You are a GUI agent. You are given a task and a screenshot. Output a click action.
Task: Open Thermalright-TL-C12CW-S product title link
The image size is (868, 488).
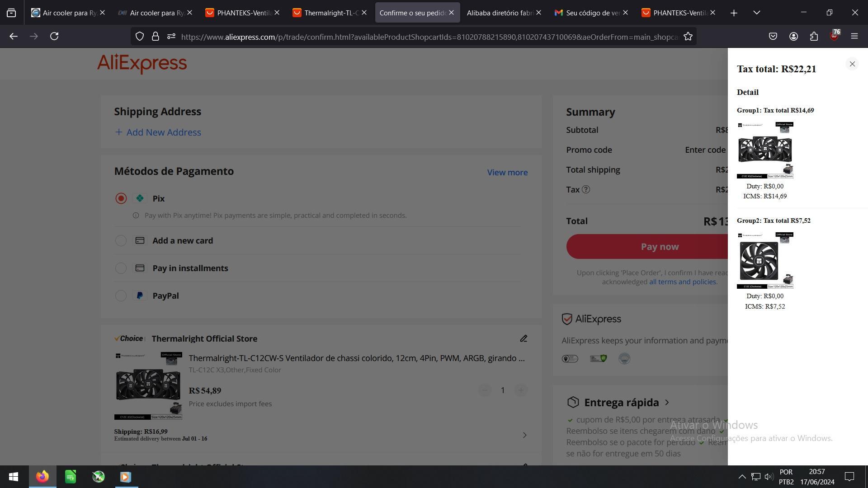pos(357,358)
